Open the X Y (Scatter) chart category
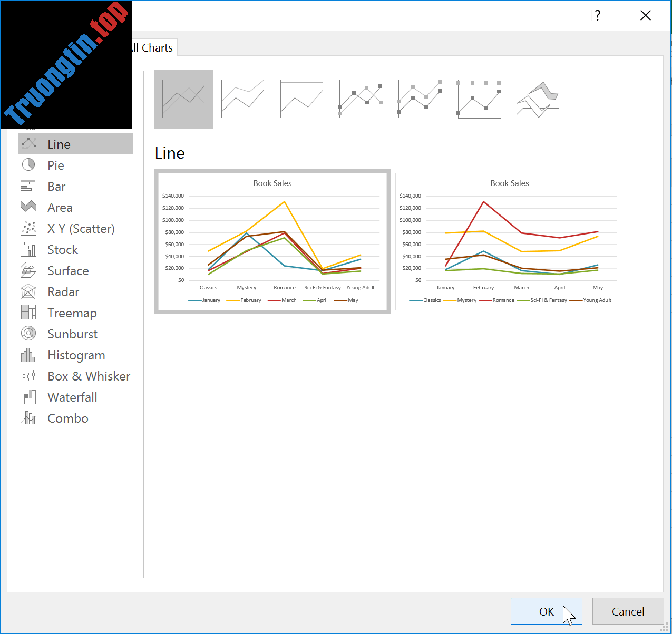 pos(81,228)
